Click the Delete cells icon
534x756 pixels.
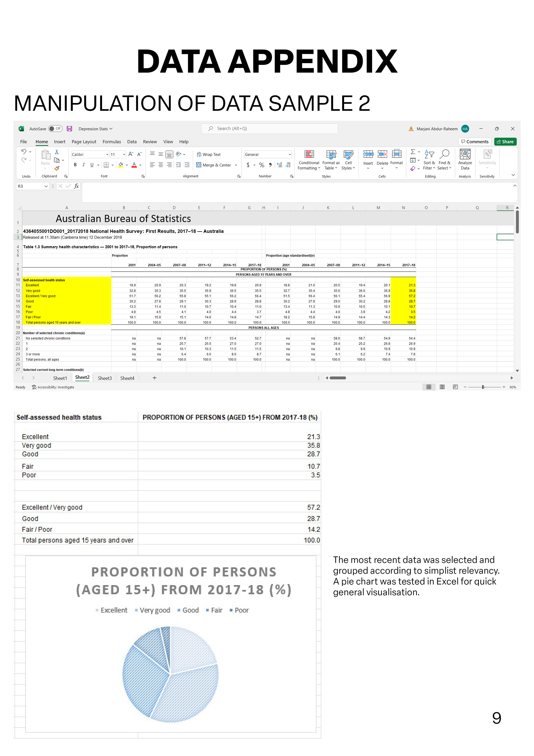click(x=382, y=154)
